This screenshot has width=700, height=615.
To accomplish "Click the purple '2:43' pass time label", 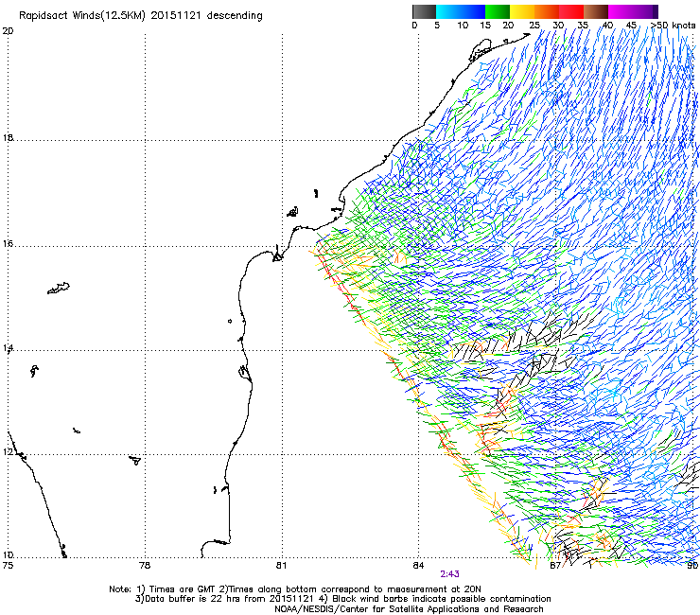I will (449, 574).
